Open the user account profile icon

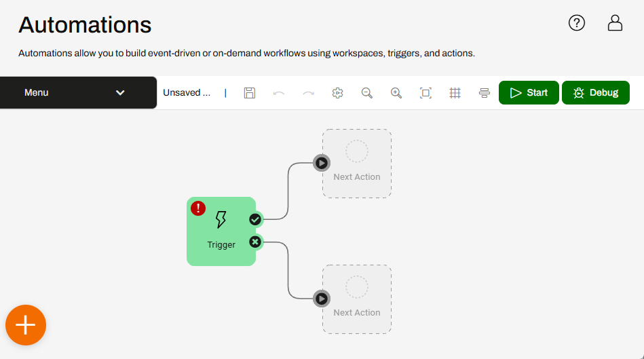click(615, 23)
